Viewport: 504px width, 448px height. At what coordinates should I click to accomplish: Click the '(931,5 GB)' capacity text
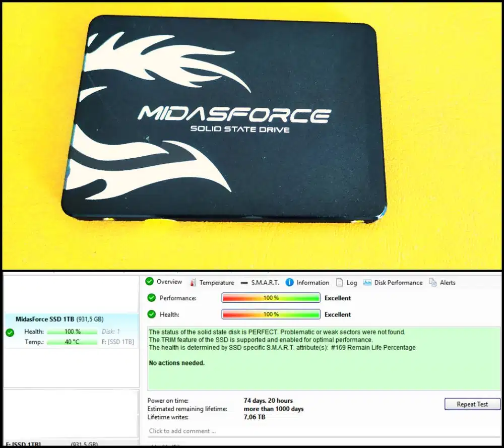[x=90, y=319]
